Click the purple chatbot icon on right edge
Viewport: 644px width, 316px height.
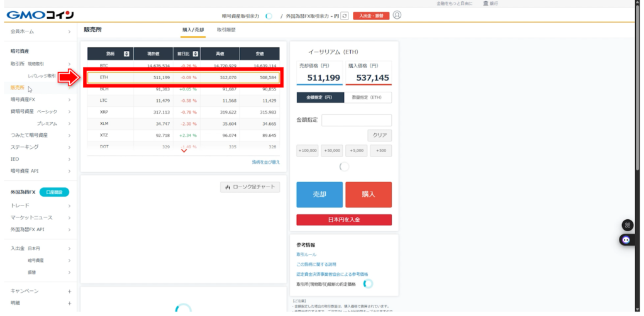[x=626, y=239]
